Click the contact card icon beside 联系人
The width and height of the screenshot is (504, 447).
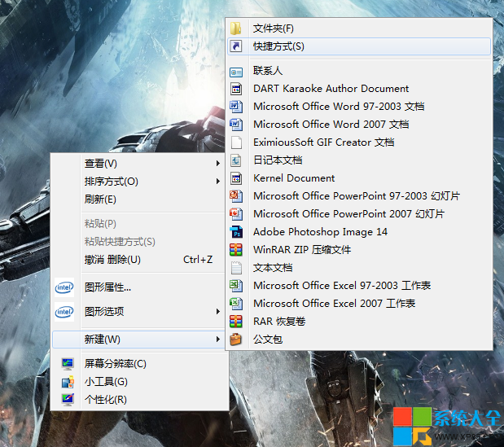(236, 72)
